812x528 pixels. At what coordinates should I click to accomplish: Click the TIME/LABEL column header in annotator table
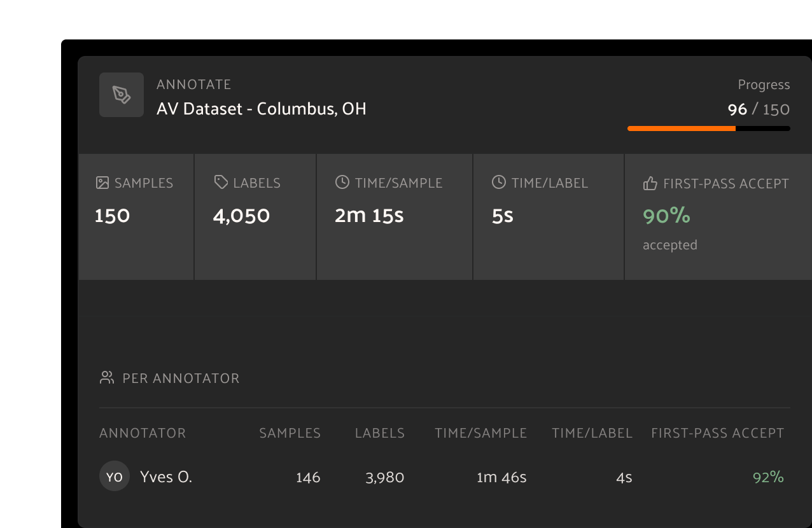coord(592,433)
